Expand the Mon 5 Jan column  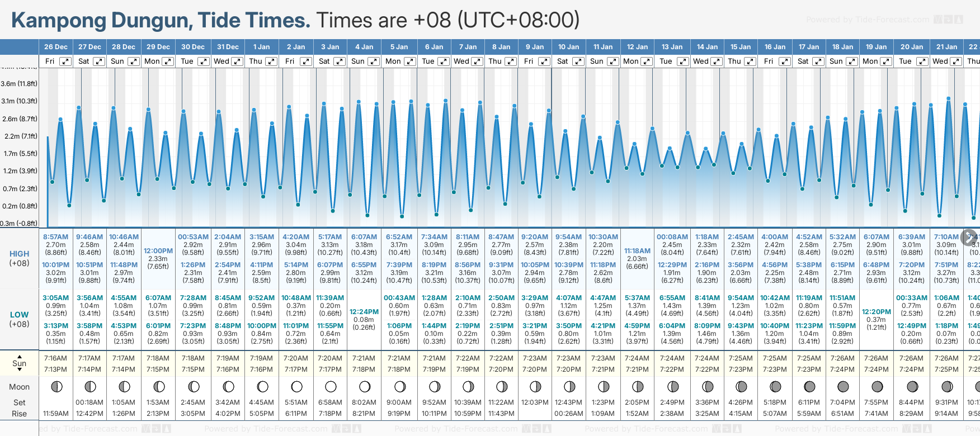pyautogui.click(x=409, y=61)
